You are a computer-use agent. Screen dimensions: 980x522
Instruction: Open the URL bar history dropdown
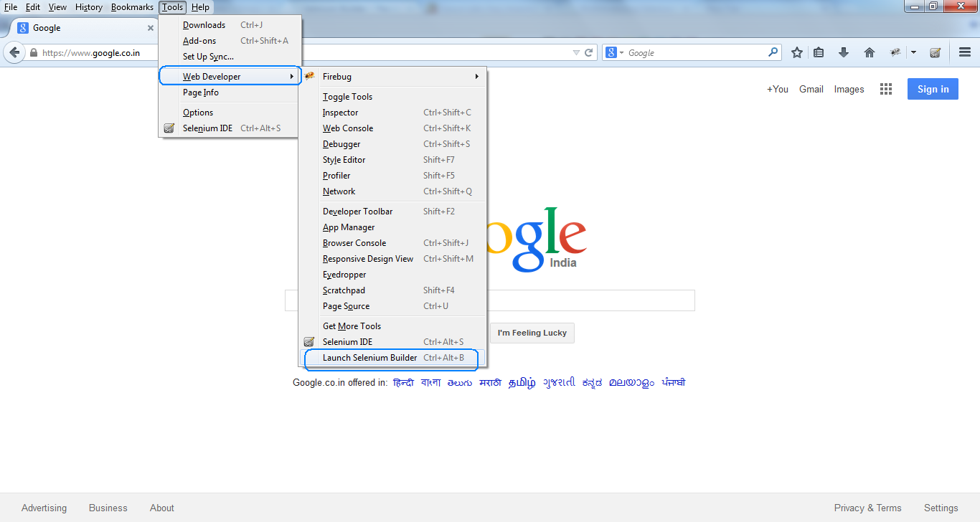[576, 52]
